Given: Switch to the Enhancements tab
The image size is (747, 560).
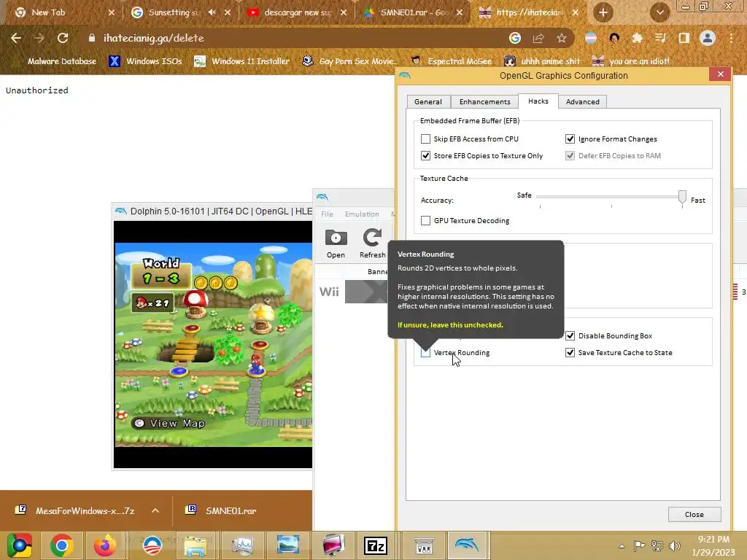Looking at the screenshot, I should click(484, 101).
